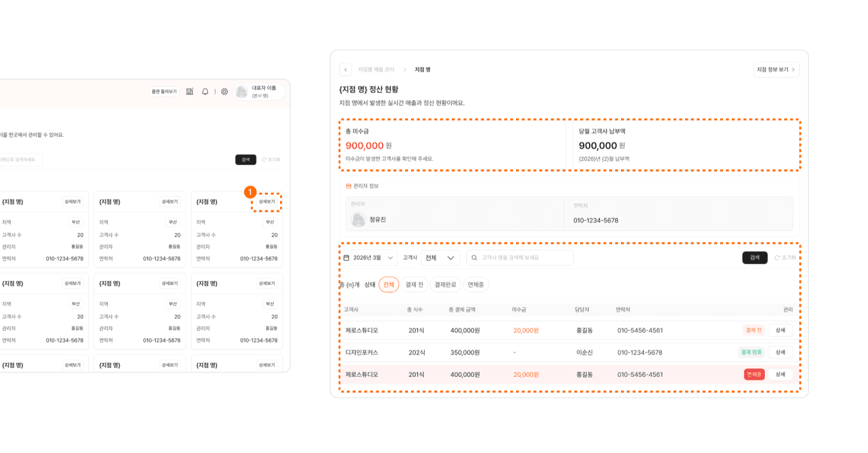This screenshot has width=868, height=453.
Task: Open 상세 in the highlighted 연체중 row
Action: pyautogui.click(x=780, y=375)
